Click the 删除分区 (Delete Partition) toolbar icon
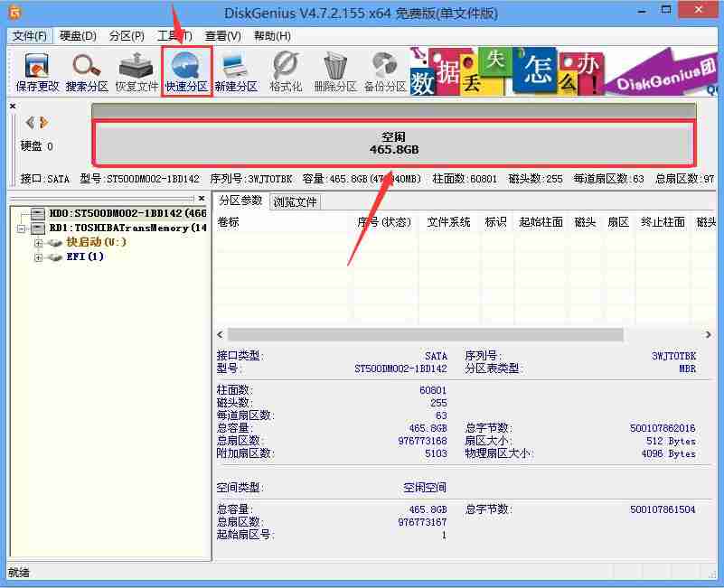 pos(335,72)
